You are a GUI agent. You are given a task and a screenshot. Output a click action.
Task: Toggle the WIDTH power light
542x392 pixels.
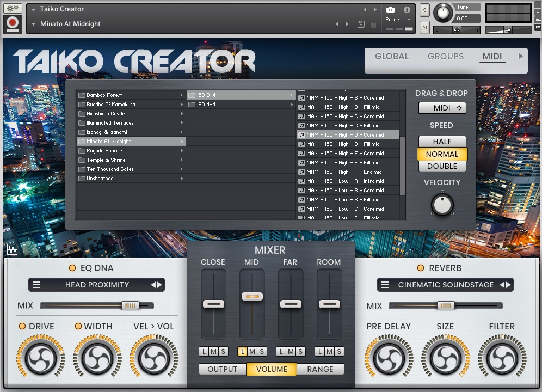[78, 326]
